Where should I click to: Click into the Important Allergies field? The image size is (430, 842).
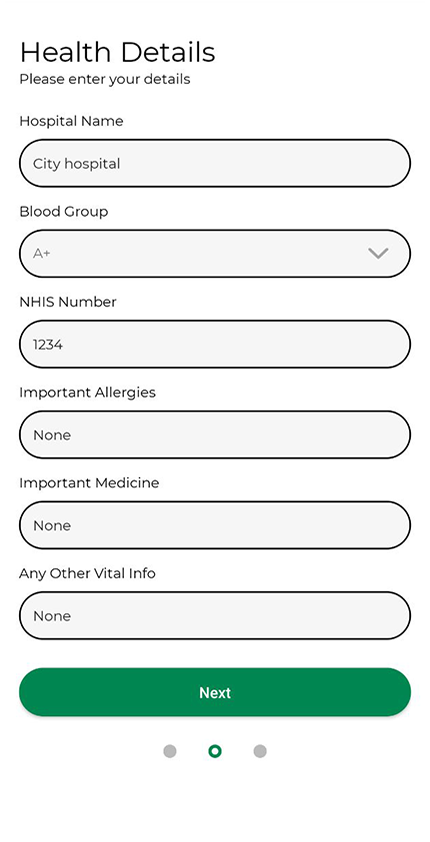[215, 434]
